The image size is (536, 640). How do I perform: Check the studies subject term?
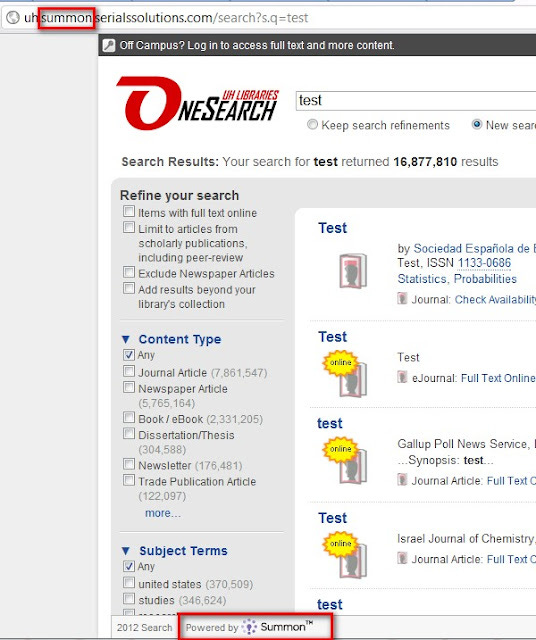tap(129, 599)
